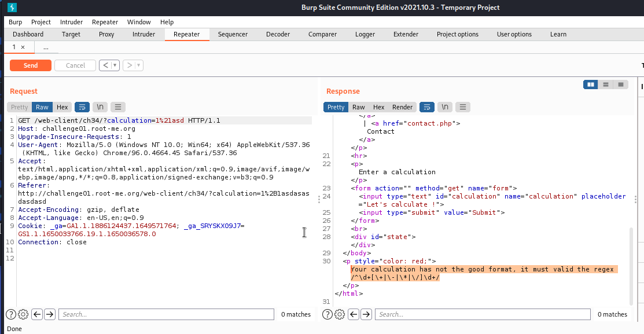Open the Project options tab
This screenshot has width=644, height=334.
(x=458, y=35)
